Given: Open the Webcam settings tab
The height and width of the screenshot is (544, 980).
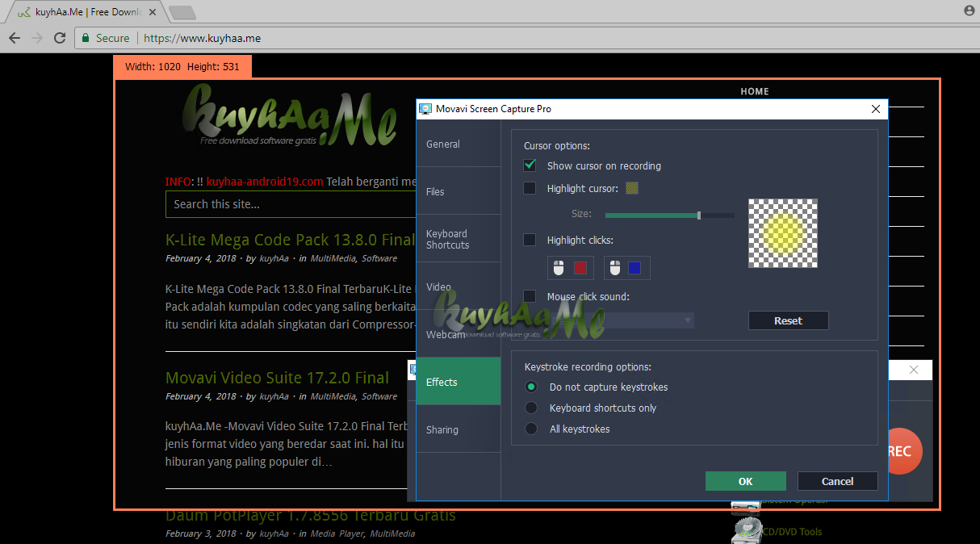Looking at the screenshot, I should pos(458,334).
